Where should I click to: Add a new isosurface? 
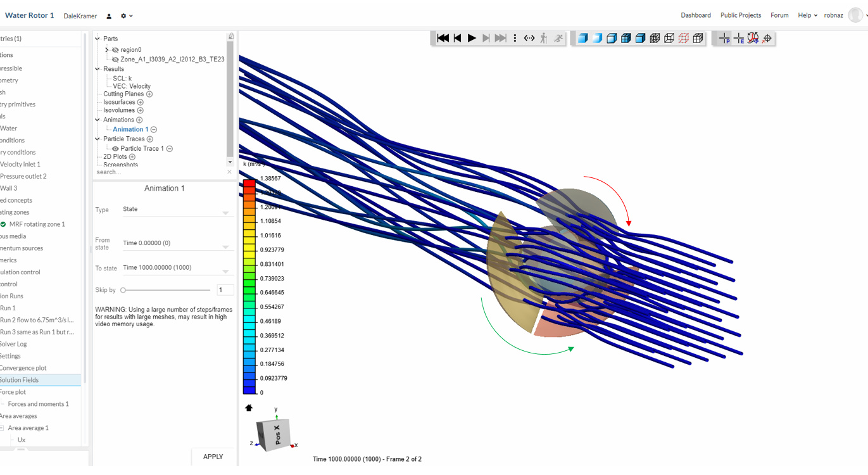(x=141, y=103)
